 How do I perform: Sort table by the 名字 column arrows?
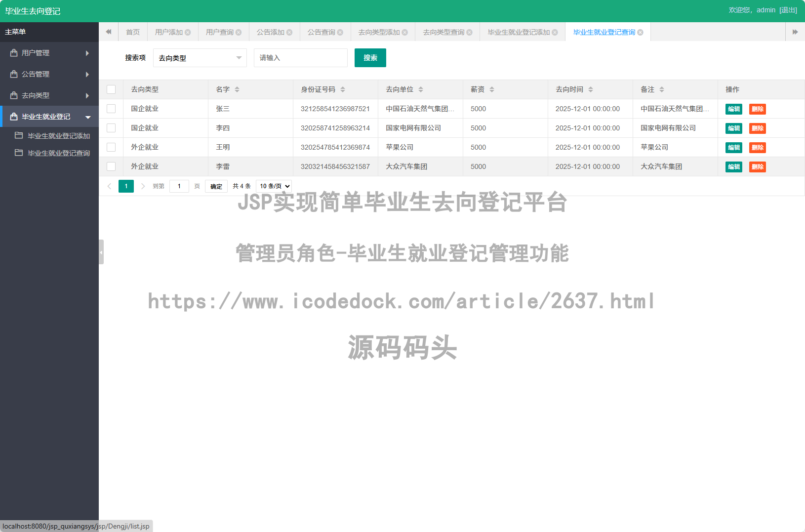[237, 89]
